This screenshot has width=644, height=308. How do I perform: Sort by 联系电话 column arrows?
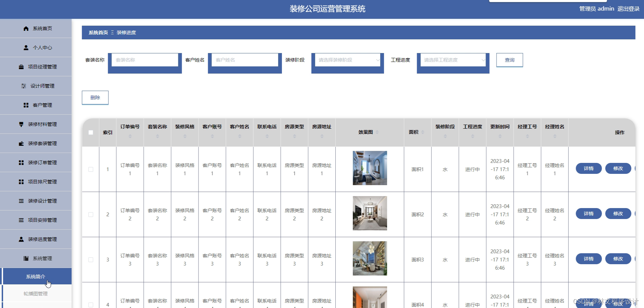pos(267,136)
